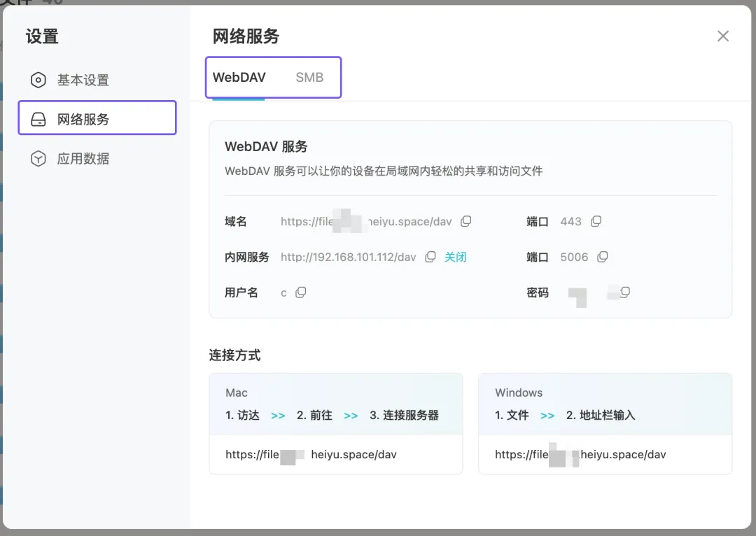The image size is (756, 536).
Task: Click Windows step 2. 地址栏输入
Action: (x=601, y=415)
